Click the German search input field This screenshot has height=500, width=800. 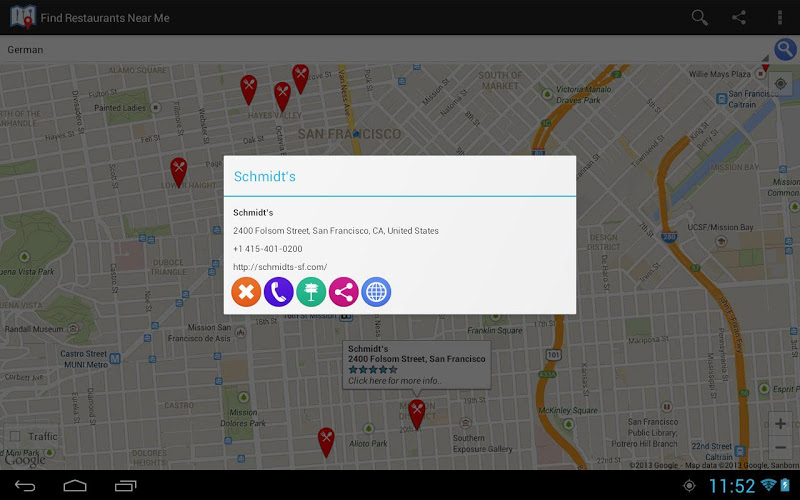385,50
